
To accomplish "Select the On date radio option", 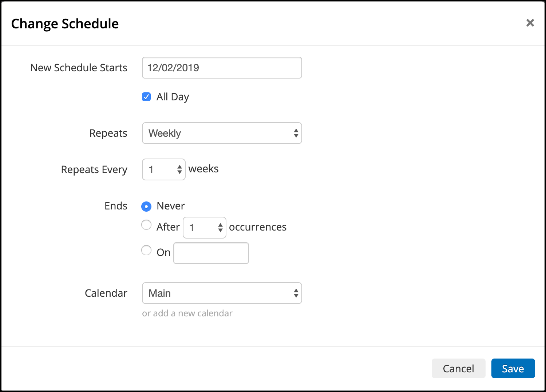I will [146, 250].
